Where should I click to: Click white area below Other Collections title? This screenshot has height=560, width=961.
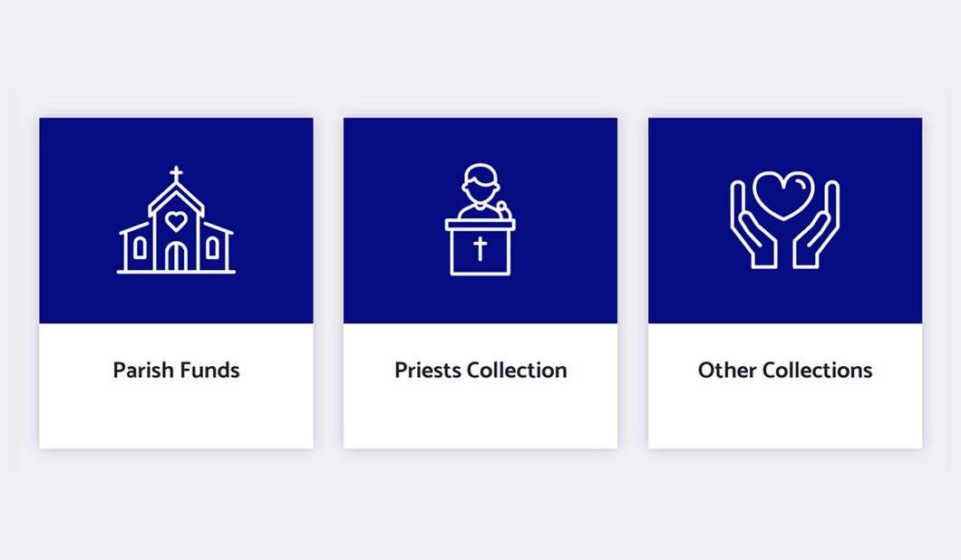pos(785,415)
